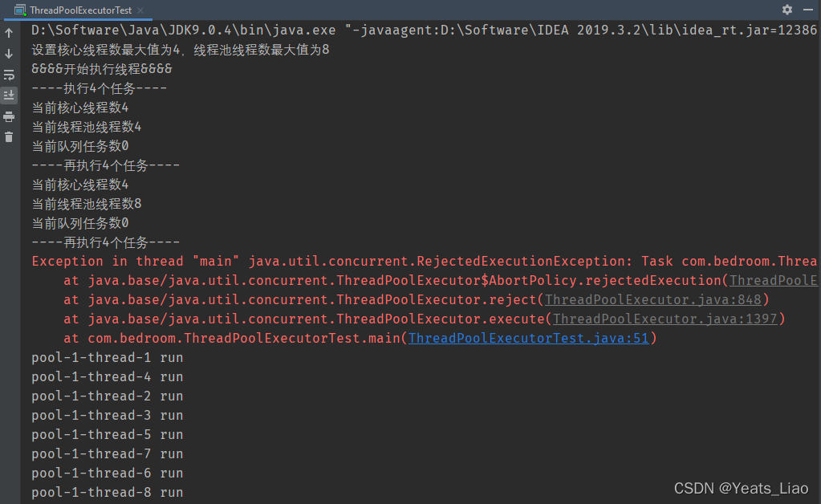Viewport: 821px width, 504px height.
Task: Clear all console output with trash icon
Action: click(9, 137)
